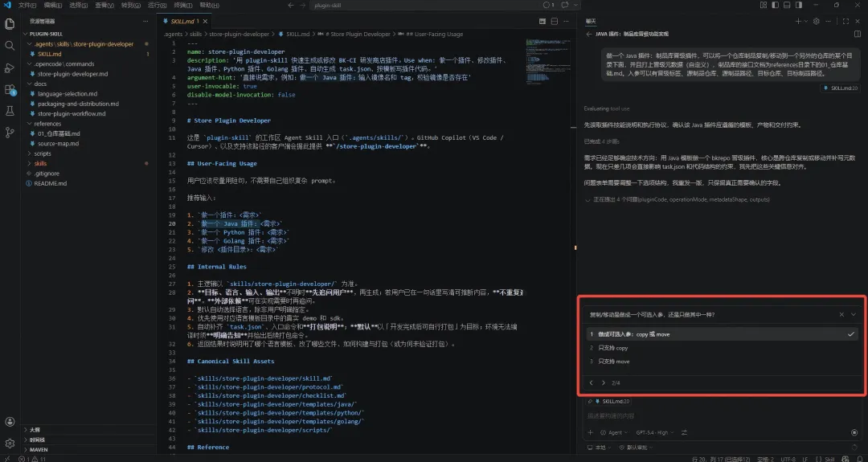Open the Accounts icon in activity bar
Image resolution: width=868 pixels, height=462 pixels.
pyautogui.click(x=10, y=422)
